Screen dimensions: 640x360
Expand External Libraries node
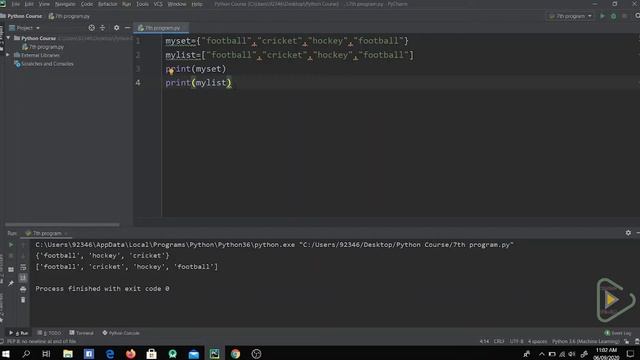(x=8, y=55)
